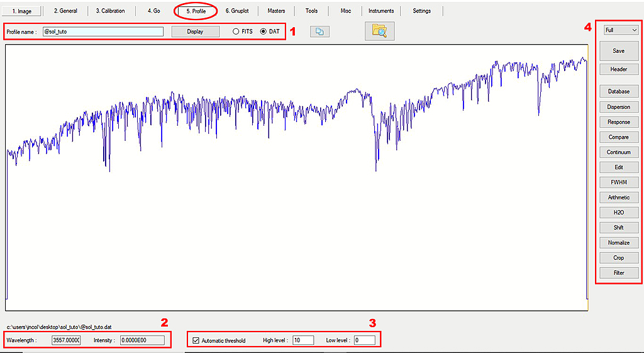Screen dimensions: 644x353
Task: Open the Instruments tab
Action: 381,11
